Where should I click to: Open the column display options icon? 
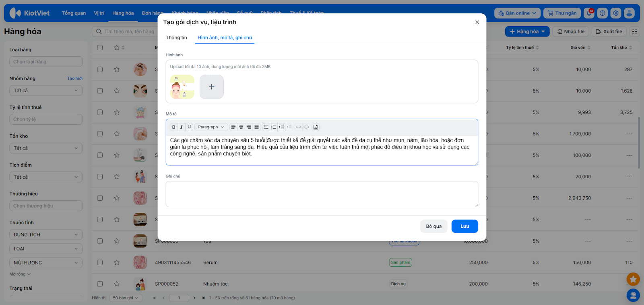pos(635,31)
